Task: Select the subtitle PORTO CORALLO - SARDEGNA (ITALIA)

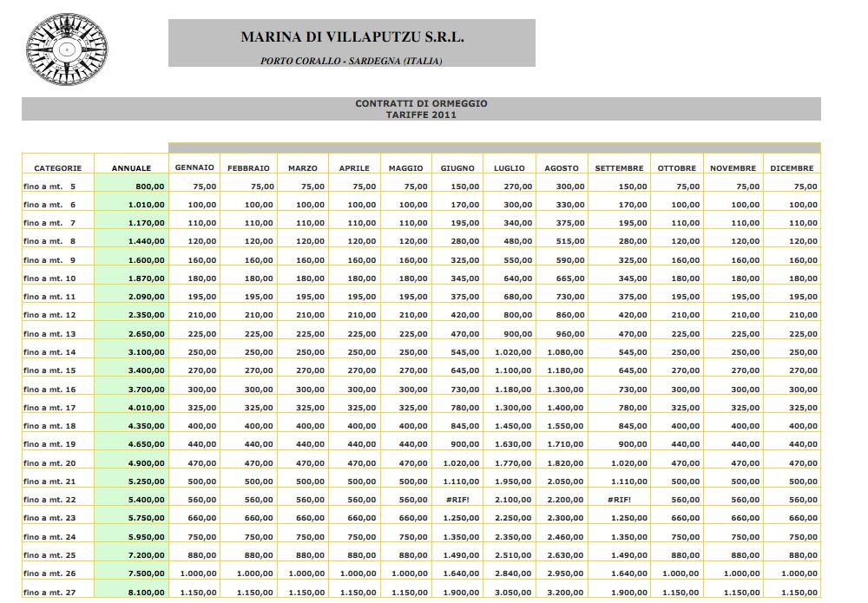Action: pos(352,61)
